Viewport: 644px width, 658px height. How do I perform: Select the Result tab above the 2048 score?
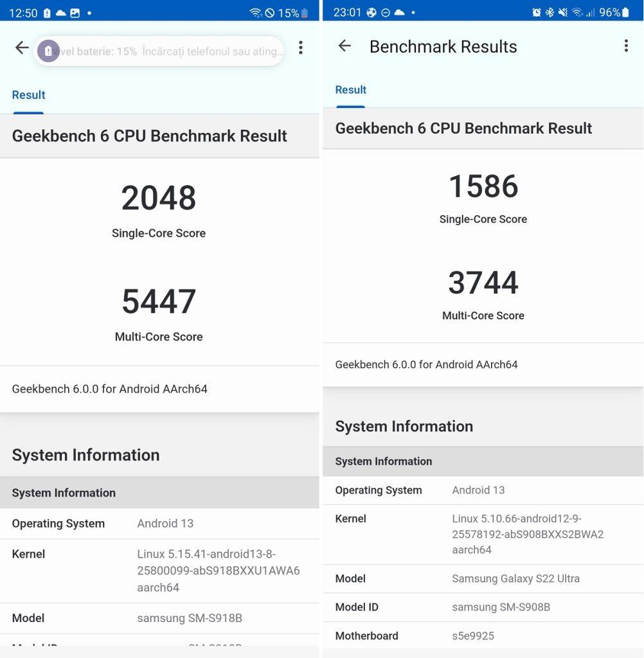(x=28, y=95)
